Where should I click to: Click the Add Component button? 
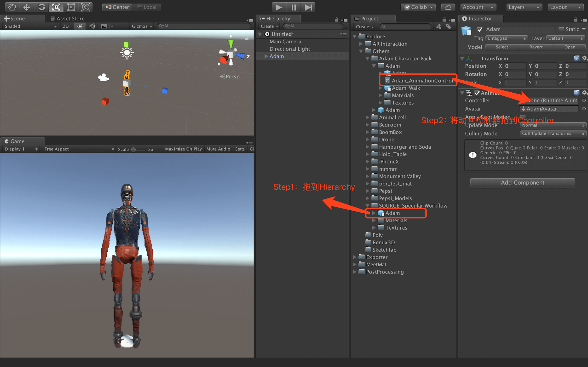(522, 183)
